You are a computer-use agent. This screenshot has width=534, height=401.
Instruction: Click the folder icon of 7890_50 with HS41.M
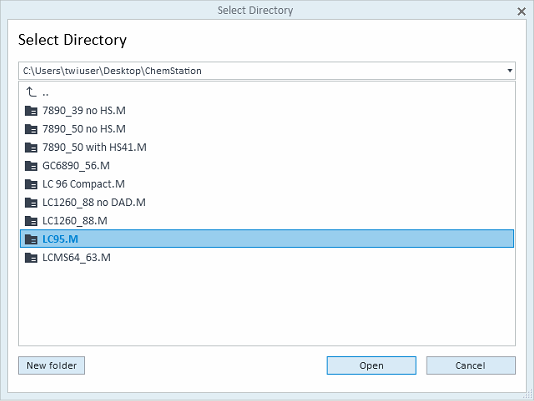(31, 148)
